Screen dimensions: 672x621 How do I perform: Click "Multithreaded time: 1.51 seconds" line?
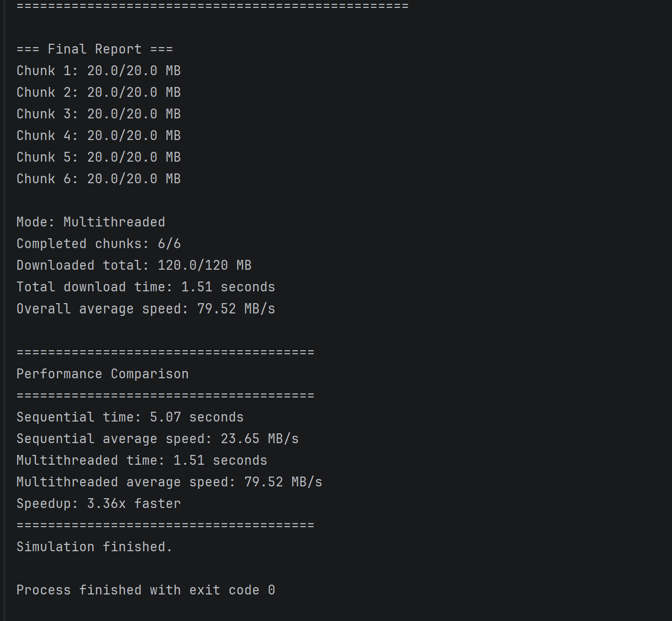142,460
